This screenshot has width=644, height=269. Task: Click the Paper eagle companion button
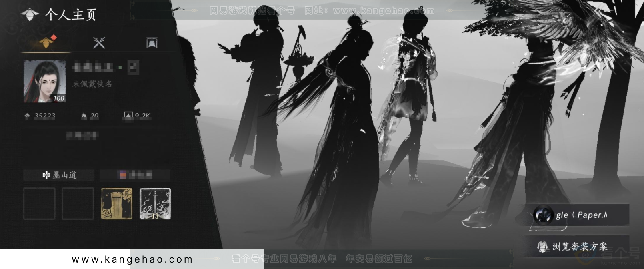click(x=576, y=215)
